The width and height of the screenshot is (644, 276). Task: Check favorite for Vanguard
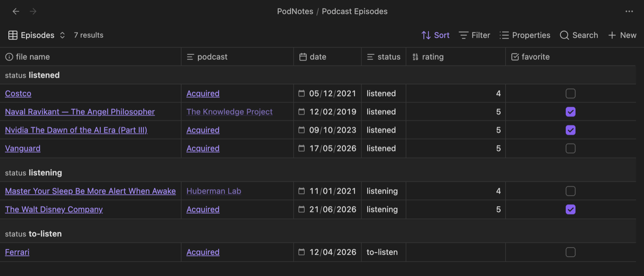(570, 149)
